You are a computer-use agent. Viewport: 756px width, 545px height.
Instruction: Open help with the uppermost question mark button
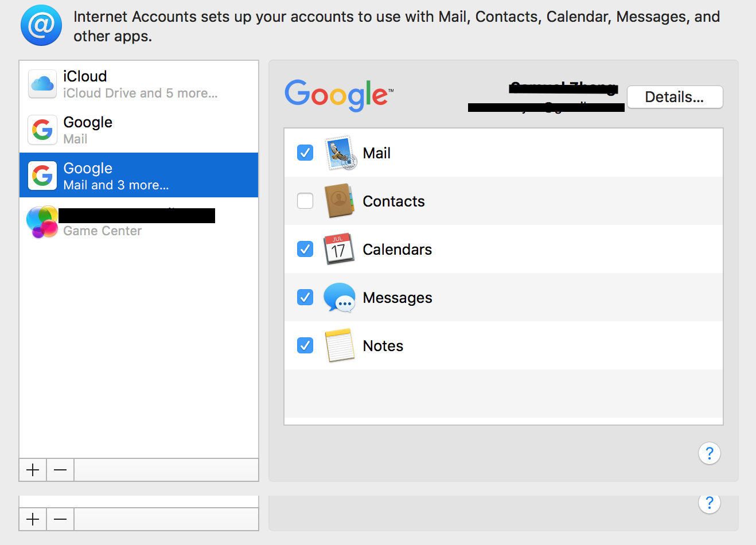710,453
